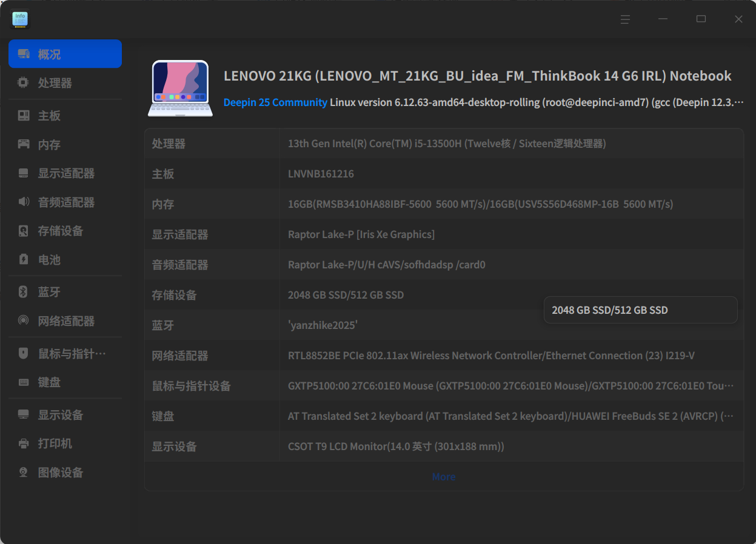Click the More link below the table
Image resolution: width=756 pixels, height=544 pixels.
pyautogui.click(x=444, y=477)
